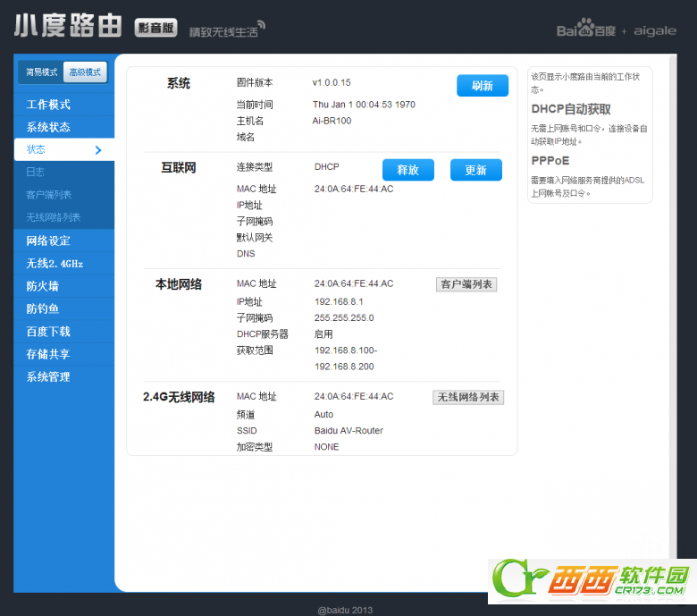Click range end 192.168.8.200
The height and width of the screenshot is (616, 697).
click(x=344, y=367)
